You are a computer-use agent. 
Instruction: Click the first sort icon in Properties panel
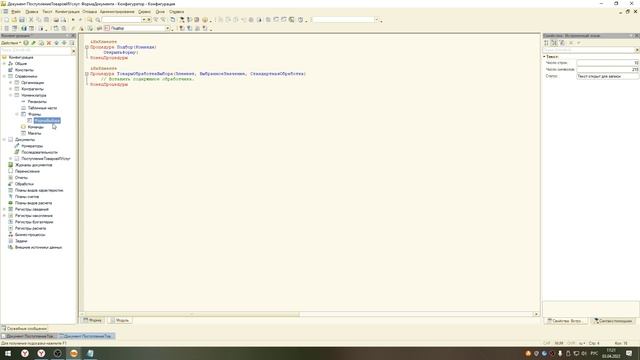point(547,43)
